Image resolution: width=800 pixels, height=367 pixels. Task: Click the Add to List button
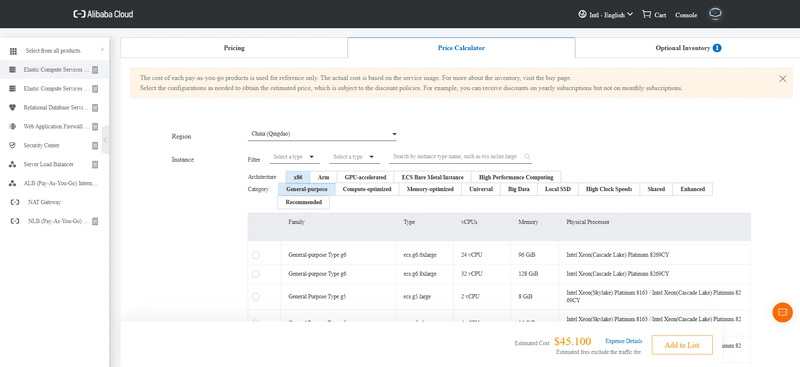point(682,345)
